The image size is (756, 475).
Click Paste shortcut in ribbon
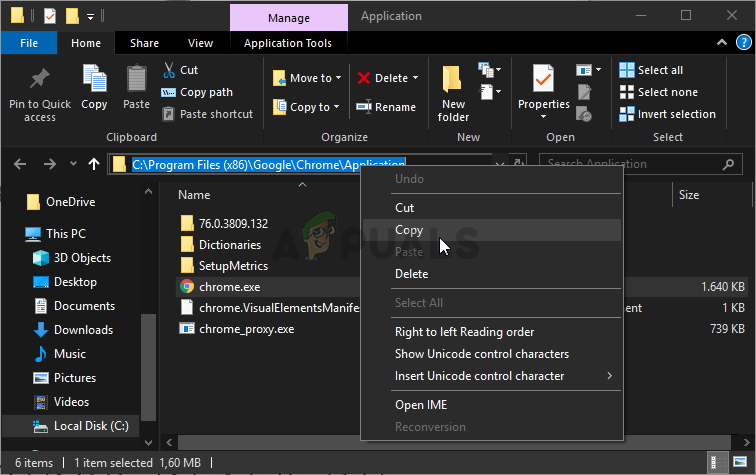(x=207, y=114)
